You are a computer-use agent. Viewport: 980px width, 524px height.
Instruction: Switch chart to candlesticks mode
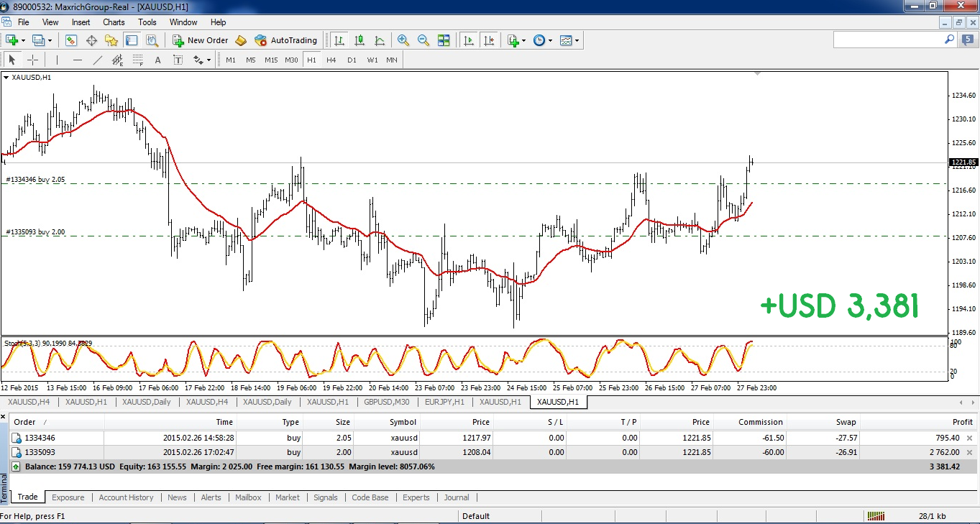tap(360, 41)
